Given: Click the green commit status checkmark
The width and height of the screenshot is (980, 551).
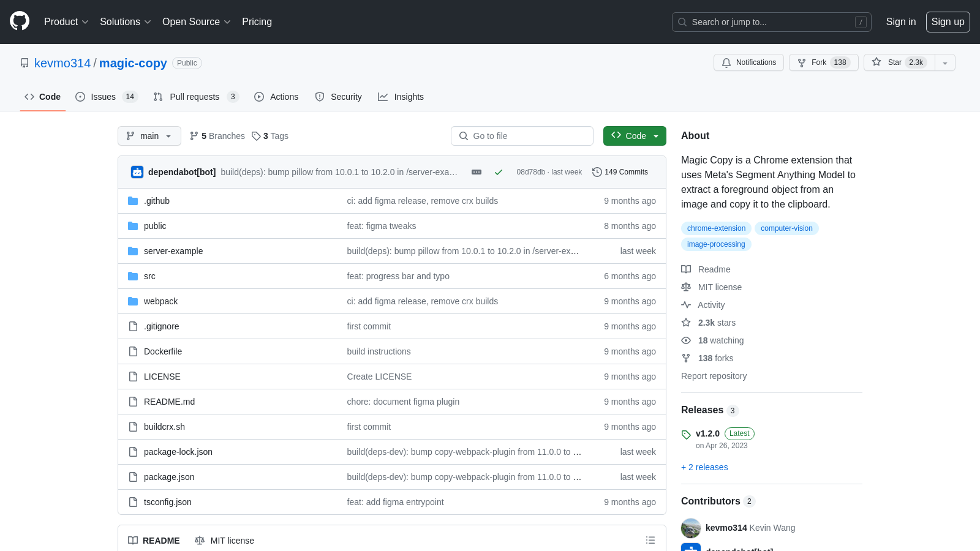Looking at the screenshot, I should [x=499, y=172].
